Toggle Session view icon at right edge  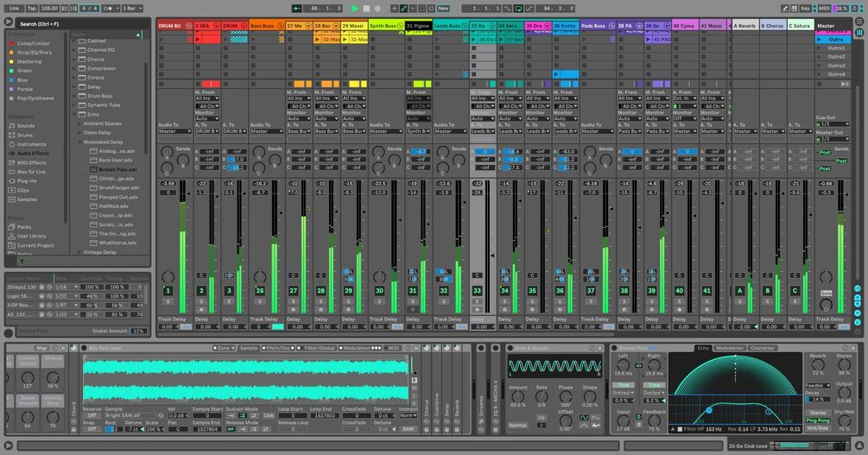[859, 33]
